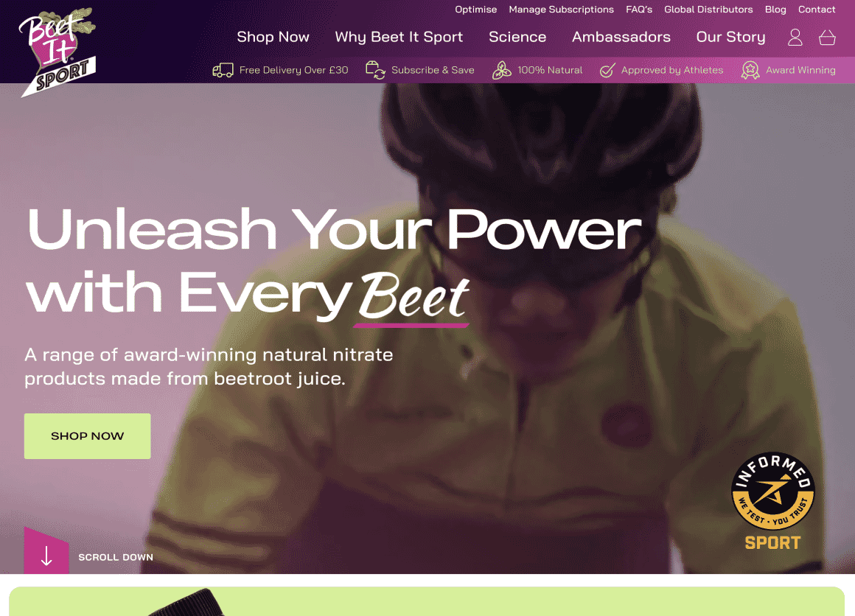This screenshot has height=616, width=855.
Task: Visit the Global Distributors link
Action: (x=708, y=10)
